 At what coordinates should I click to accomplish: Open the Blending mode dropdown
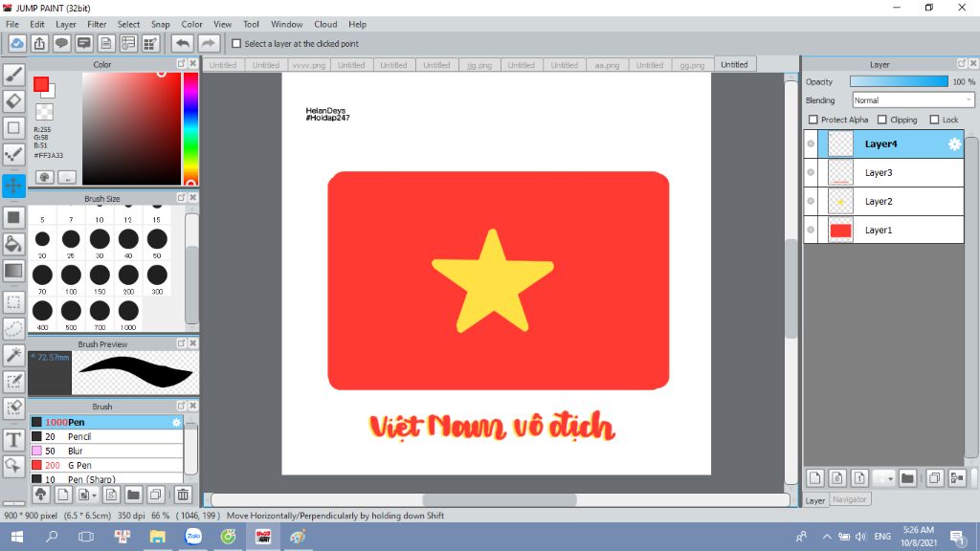click(x=913, y=99)
